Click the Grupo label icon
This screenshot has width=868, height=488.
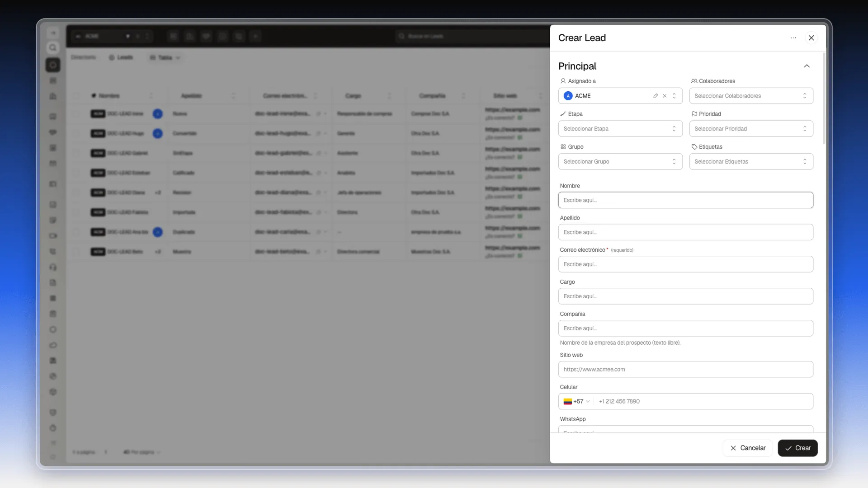tap(563, 147)
